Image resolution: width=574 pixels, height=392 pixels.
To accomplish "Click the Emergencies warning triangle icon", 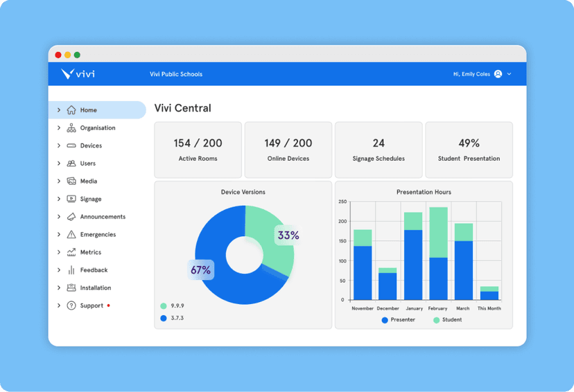I will pos(71,235).
